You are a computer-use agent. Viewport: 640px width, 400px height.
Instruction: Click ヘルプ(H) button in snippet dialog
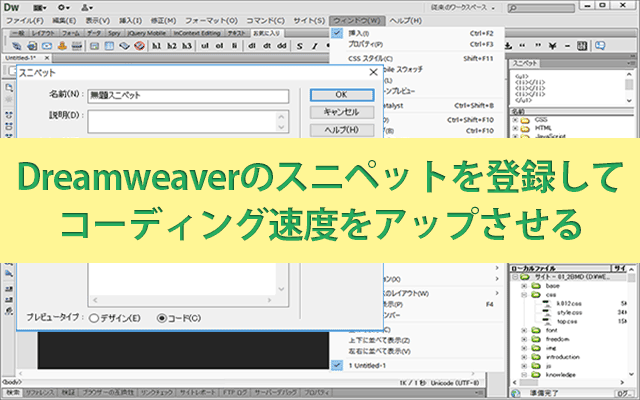tap(342, 130)
